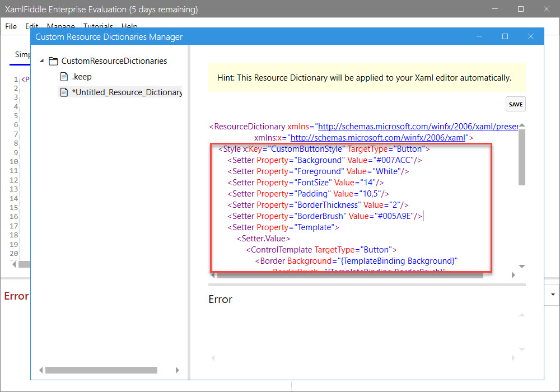Screen dimensions: 560x392
Task: Click line number 20 in main editor
Action: pyautogui.click(x=13, y=254)
